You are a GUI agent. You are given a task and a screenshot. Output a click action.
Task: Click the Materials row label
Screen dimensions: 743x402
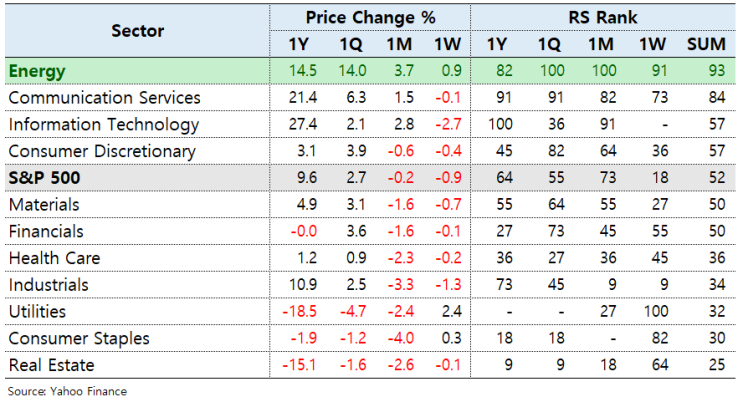[x=42, y=205]
